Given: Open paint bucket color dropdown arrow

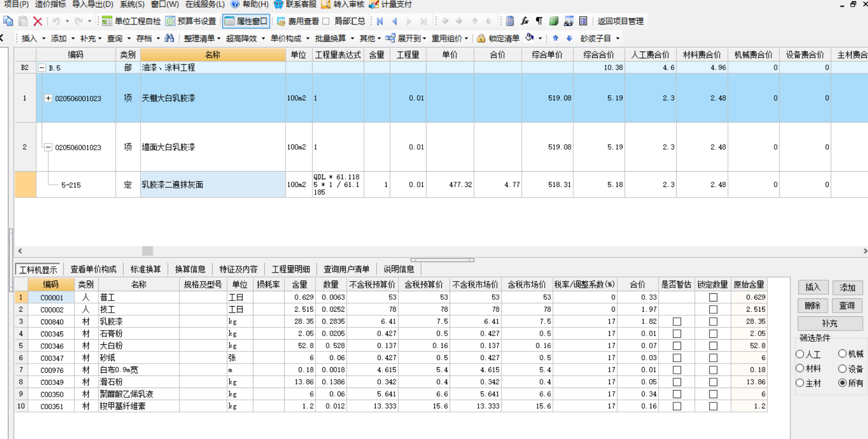Looking at the screenshot, I should tap(540, 38).
